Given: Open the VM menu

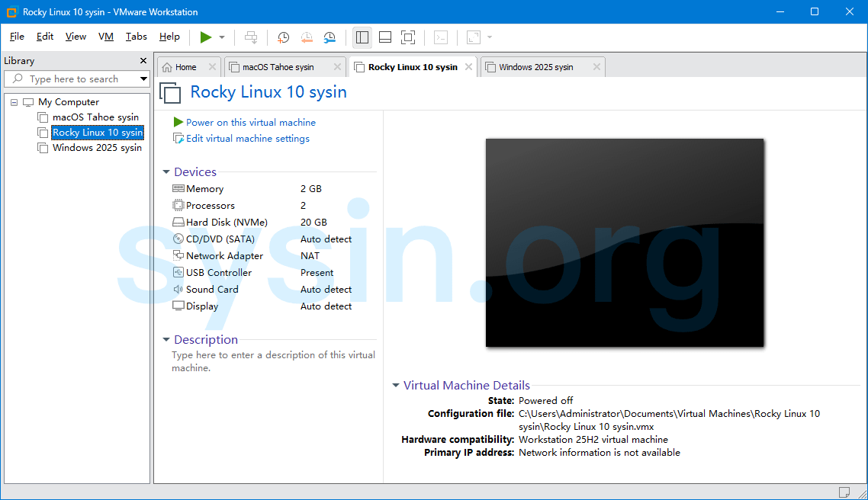Looking at the screenshot, I should (x=107, y=36).
